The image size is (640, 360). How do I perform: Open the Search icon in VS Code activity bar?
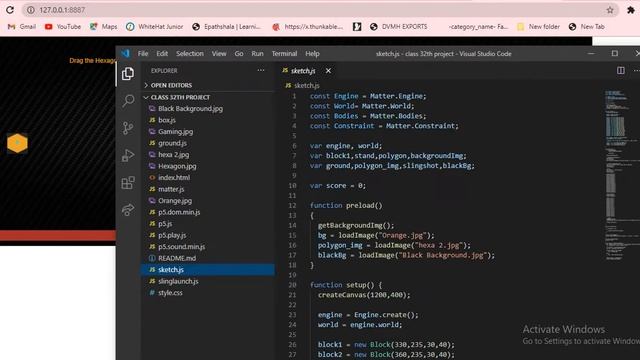[128, 101]
